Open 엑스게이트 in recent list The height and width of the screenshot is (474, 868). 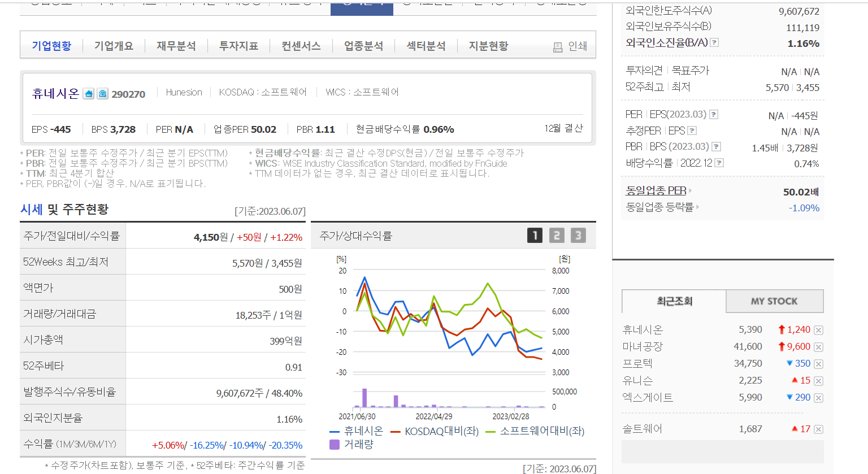tap(648, 398)
